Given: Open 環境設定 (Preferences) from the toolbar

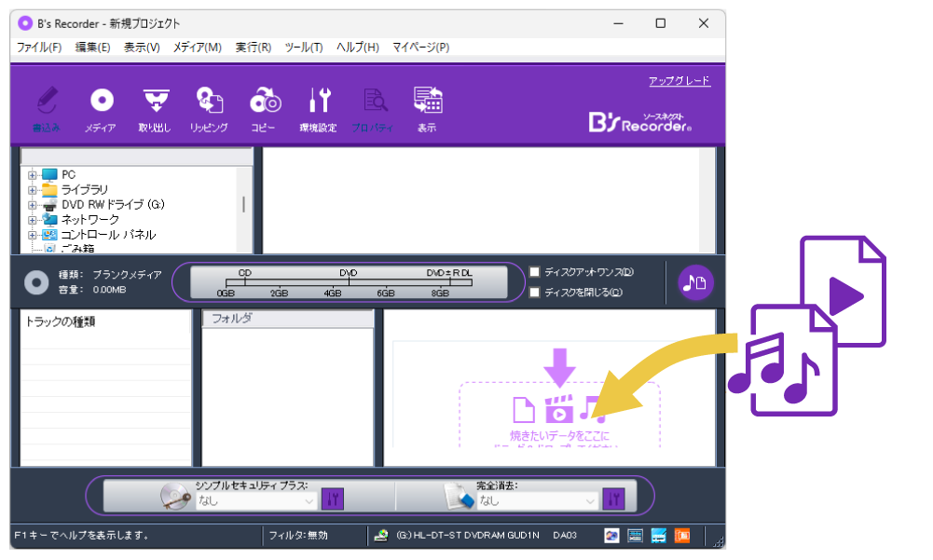Looking at the screenshot, I should pyautogui.click(x=318, y=108).
